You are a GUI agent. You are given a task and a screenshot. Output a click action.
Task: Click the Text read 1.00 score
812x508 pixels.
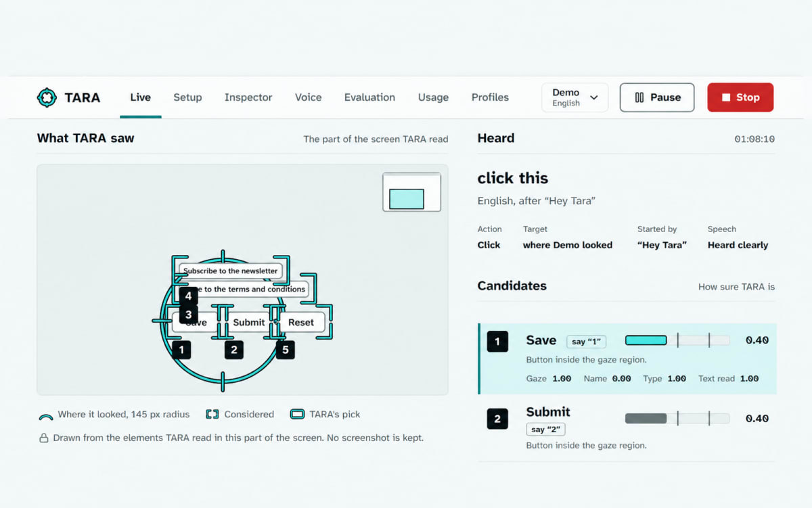coord(729,379)
